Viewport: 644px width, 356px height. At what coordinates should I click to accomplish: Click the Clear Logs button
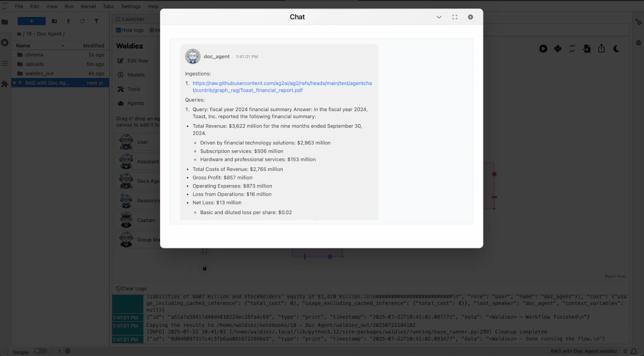131,289
